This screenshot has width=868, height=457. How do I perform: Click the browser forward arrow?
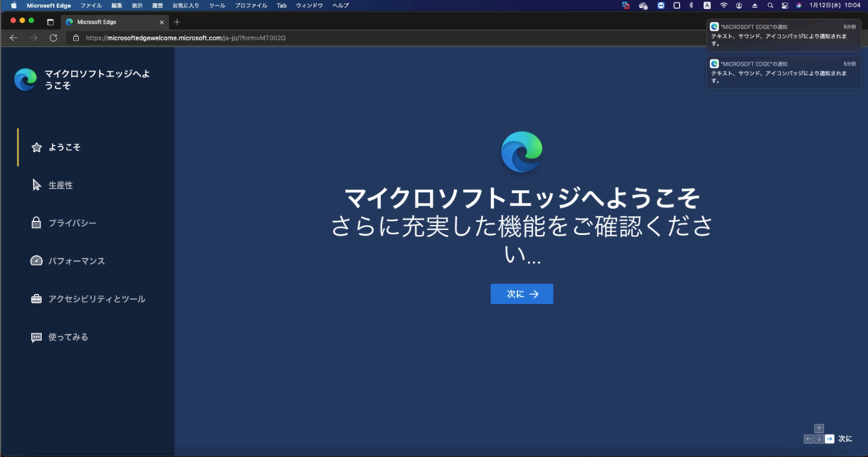[x=33, y=38]
